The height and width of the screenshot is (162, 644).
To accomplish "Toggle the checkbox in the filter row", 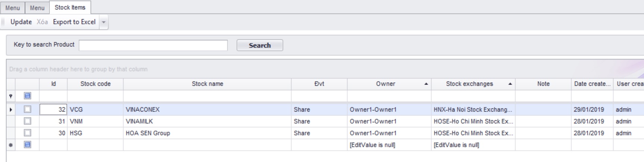I will [x=27, y=96].
